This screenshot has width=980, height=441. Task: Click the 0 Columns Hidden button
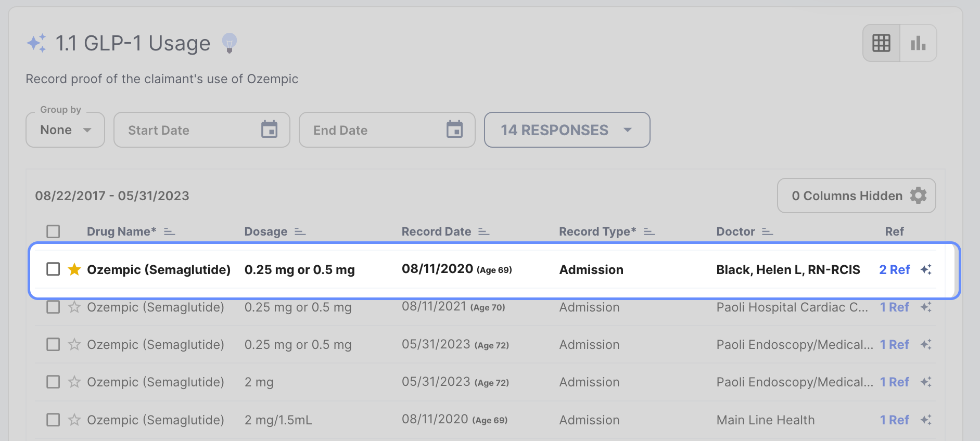coord(856,196)
